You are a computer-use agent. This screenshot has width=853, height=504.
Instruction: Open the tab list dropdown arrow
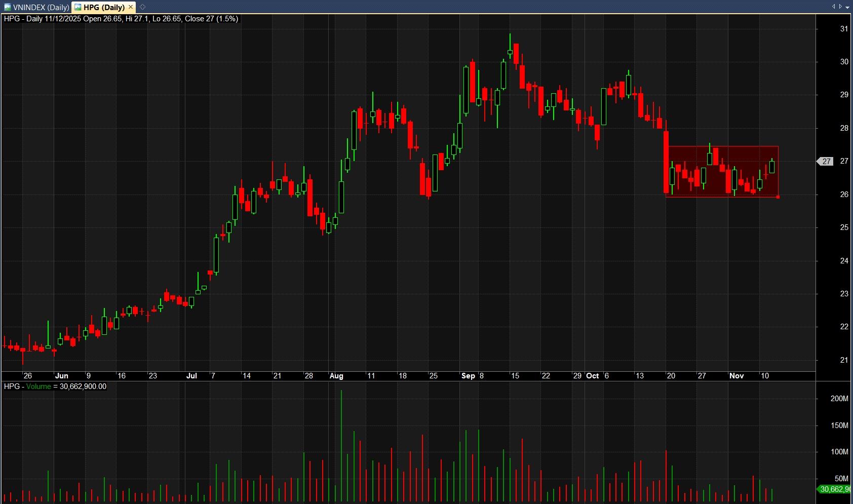coord(847,7)
